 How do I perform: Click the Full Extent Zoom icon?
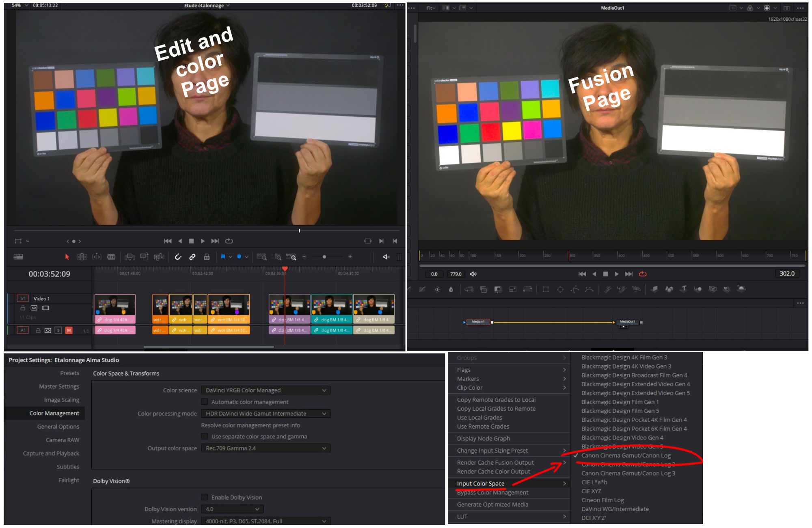click(x=262, y=257)
